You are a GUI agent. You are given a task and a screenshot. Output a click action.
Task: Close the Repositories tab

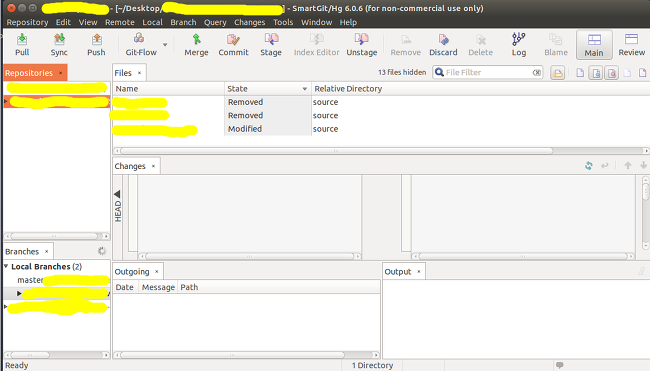[x=61, y=73]
